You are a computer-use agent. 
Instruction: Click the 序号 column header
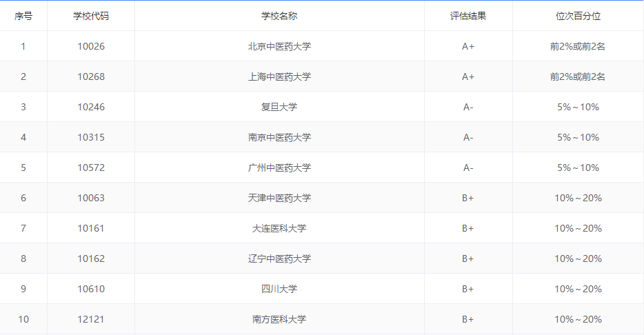pyautogui.click(x=23, y=16)
